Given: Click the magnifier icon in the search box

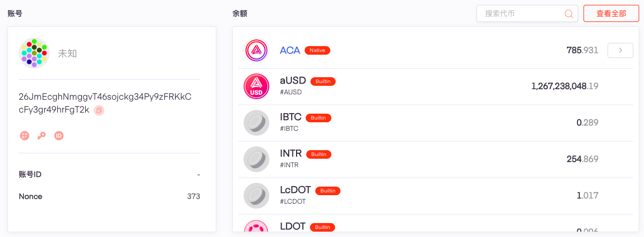Looking at the screenshot, I should pos(569,14).
